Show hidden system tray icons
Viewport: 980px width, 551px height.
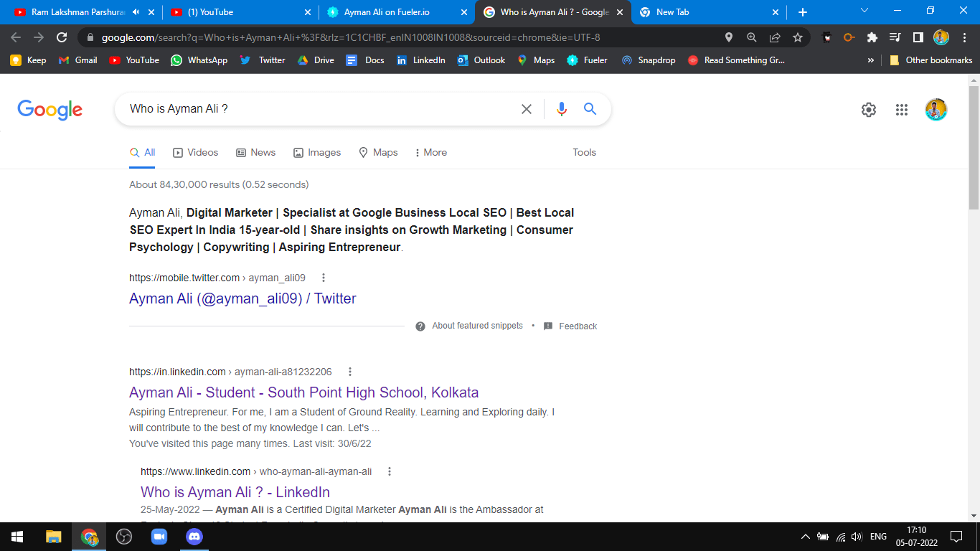point(805,537)
